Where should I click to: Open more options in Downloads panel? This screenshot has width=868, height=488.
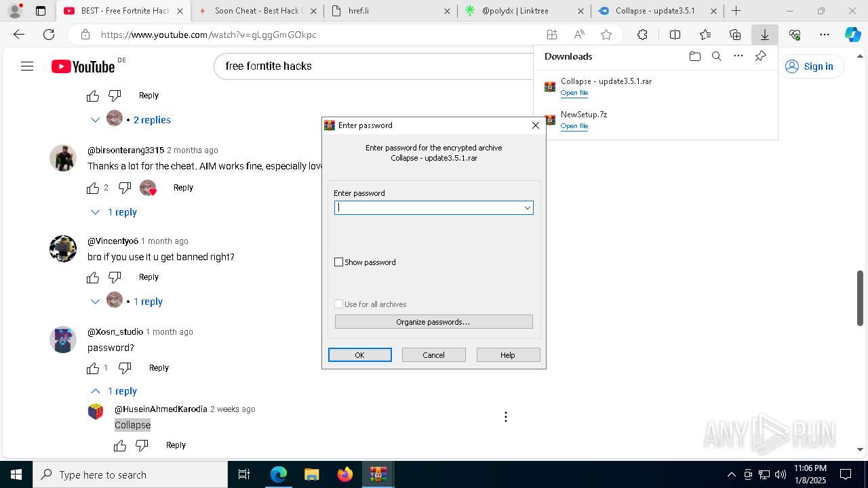(738, 56)
